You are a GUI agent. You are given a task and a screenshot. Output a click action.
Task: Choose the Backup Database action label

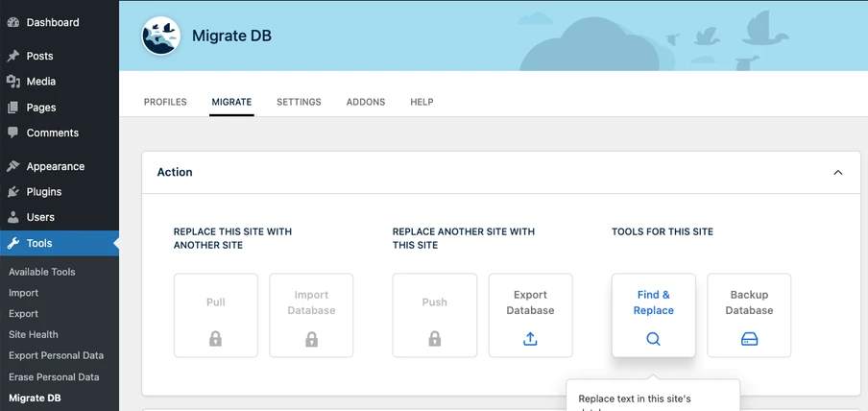pyautogui.click(x=749, y=302)
